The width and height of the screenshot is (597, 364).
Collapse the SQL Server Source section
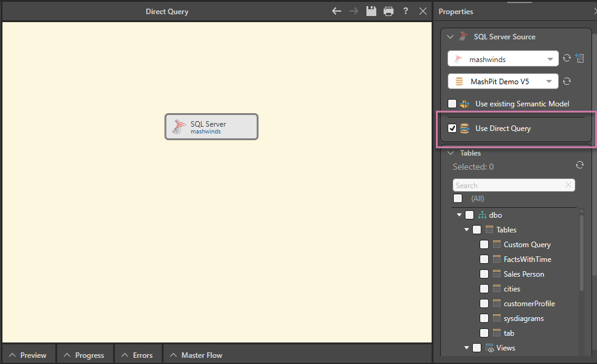(x=451, y=37)
